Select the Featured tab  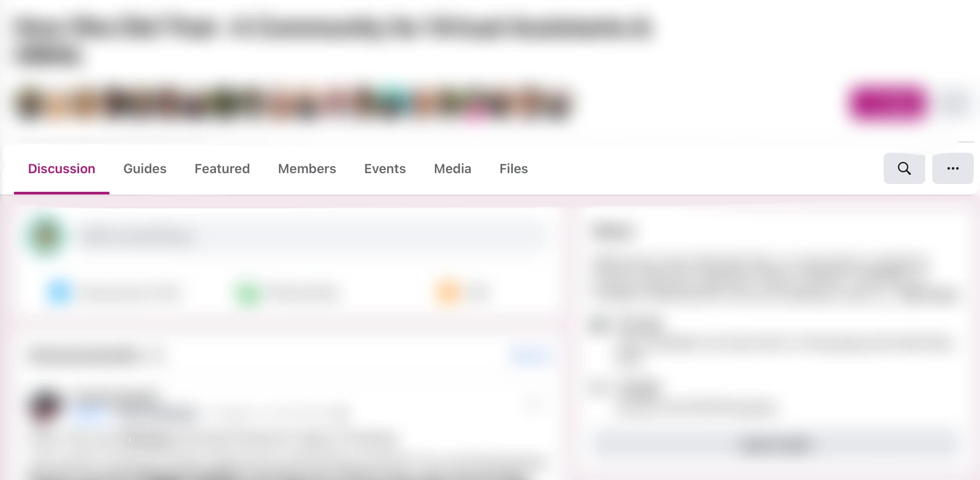(x=222, y=168)
